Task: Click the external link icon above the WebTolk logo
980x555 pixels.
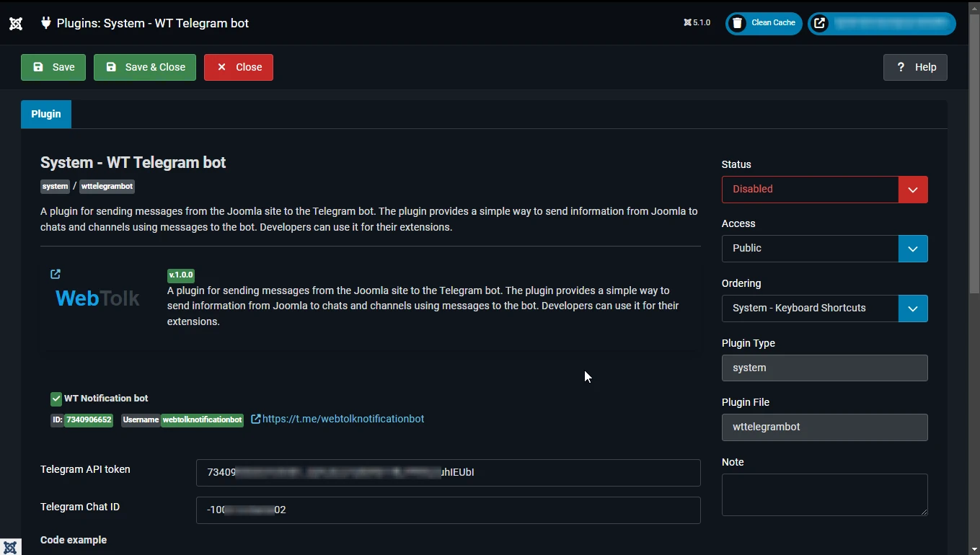Action: [x=56, y=274]
